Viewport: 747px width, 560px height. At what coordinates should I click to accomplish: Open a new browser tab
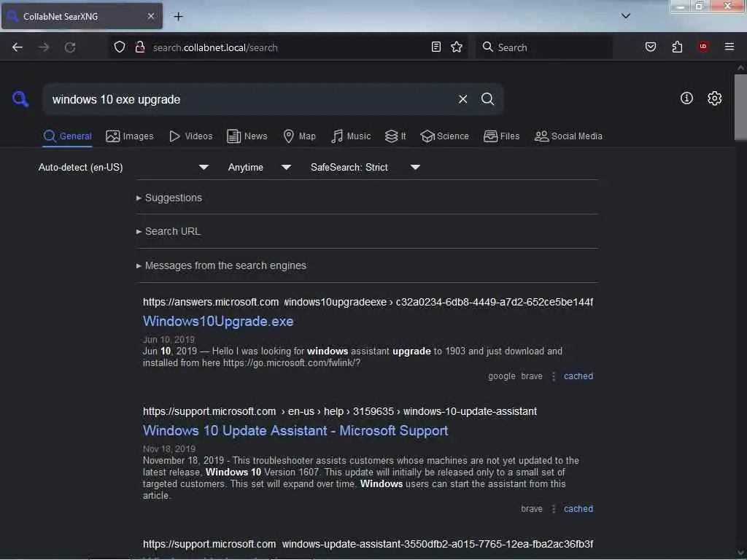point(178,16)
